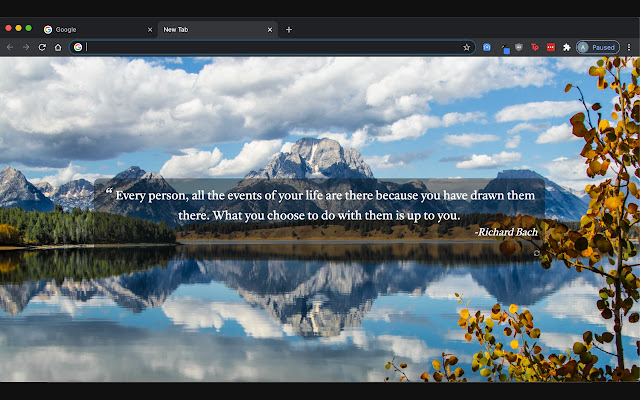Click the browser forward arrow

tap(26, 47)
